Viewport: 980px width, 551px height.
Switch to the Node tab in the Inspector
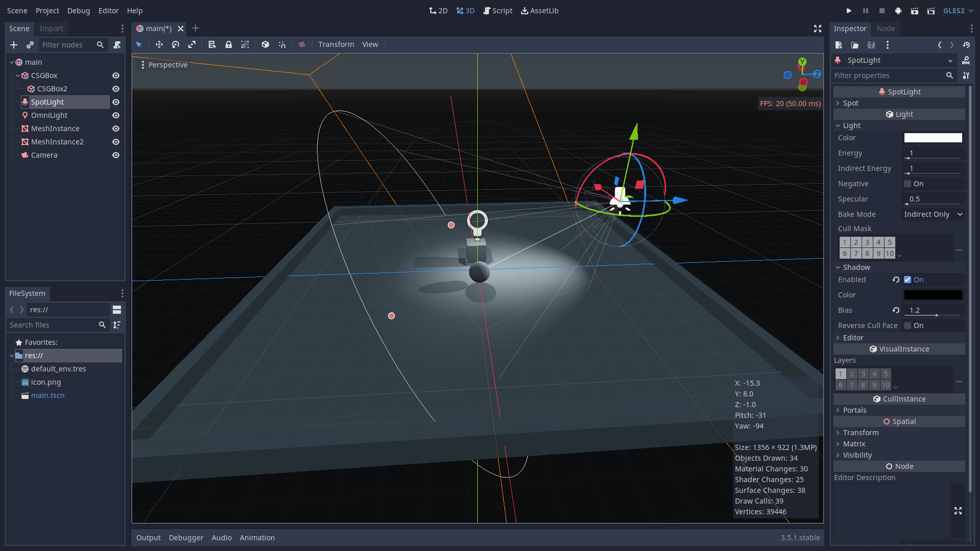886,29
